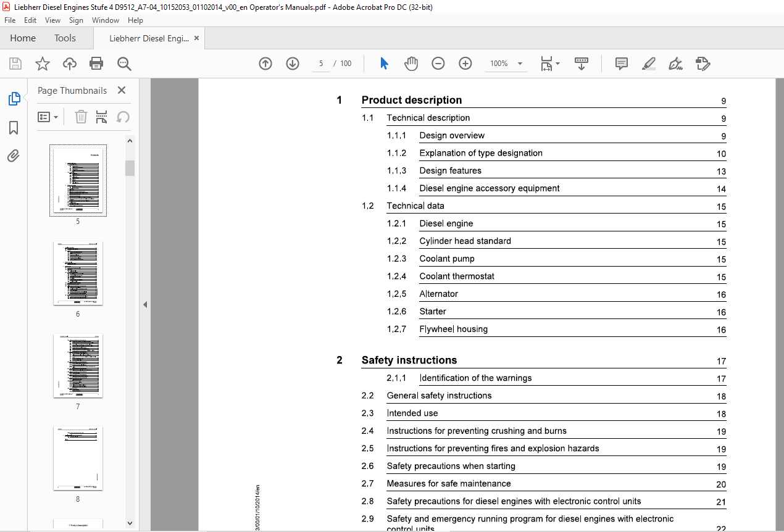Image resolution: width=784 pixels, height=532 pixels.
Task: Select page 8 thumbnail
Action: (78, 458)
